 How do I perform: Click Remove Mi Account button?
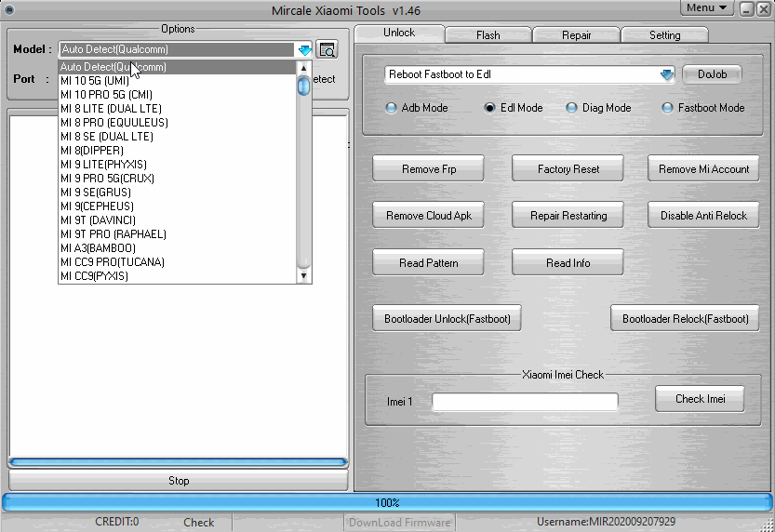click(x=703, y=169)
